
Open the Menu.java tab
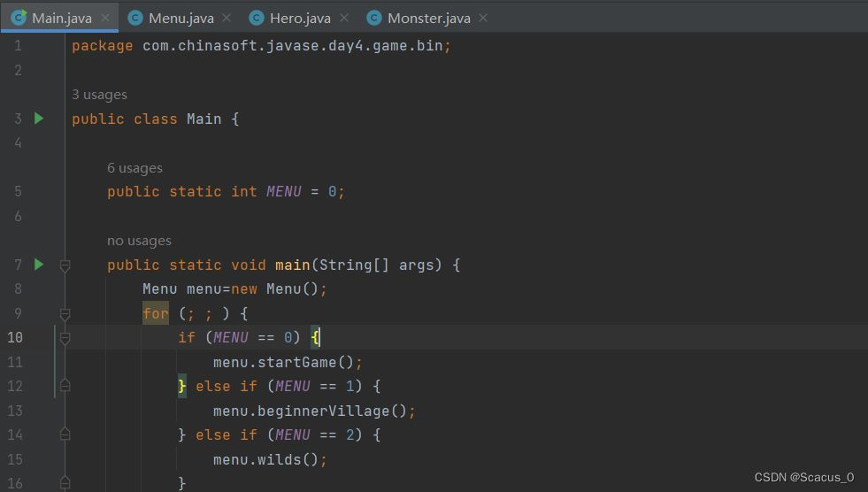click(x=181, y=19)
